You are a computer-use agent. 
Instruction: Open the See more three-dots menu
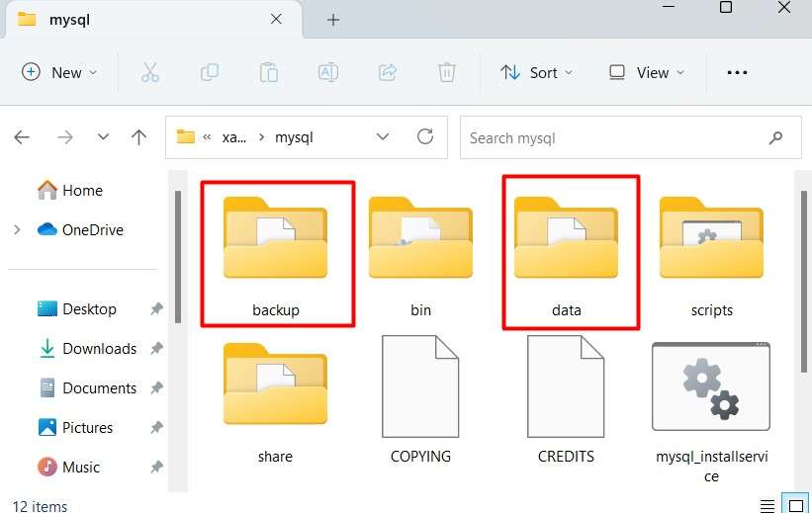pos(737,72)
